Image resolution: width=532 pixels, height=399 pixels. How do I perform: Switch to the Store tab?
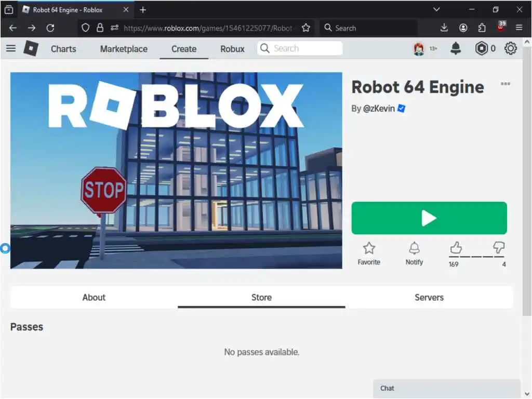tap(262, 297)
